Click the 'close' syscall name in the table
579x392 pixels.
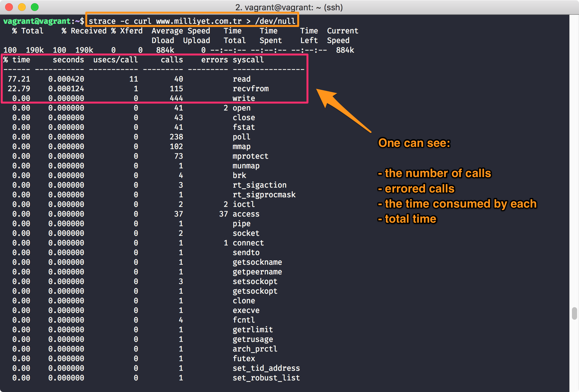[244, 118]
